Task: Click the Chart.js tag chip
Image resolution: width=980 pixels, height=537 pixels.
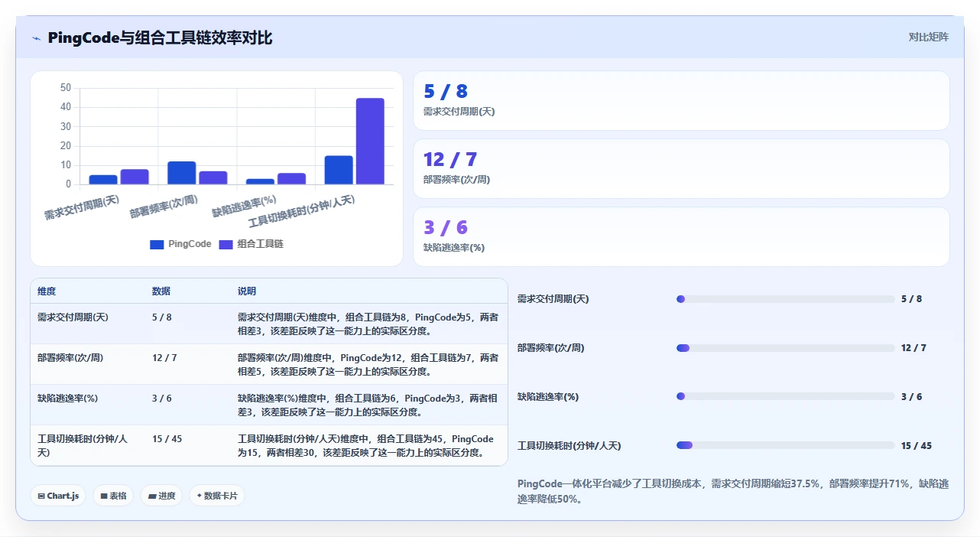Action: [x=59, y=496]
